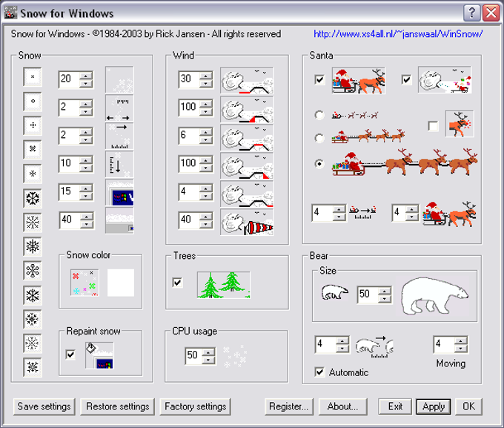Click the horizontal snow drift icon beside the first 2
The image size is (504, 428).
[119, 108]
